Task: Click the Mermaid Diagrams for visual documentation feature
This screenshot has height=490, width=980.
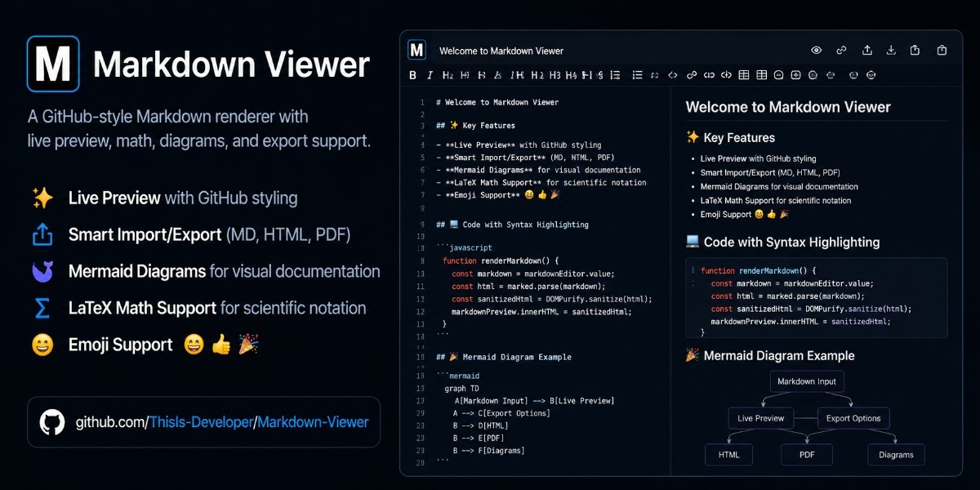Action: tap(225, 271)
